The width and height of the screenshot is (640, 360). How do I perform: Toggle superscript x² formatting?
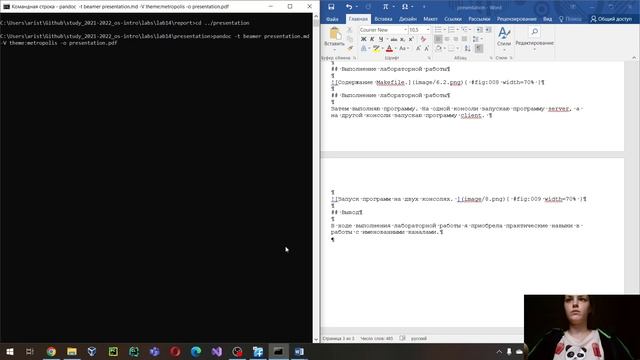411,39
